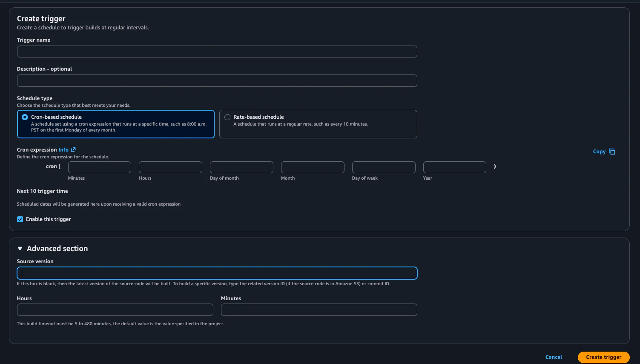
Task: Click the Source version text box
Action: click(217, 273)
